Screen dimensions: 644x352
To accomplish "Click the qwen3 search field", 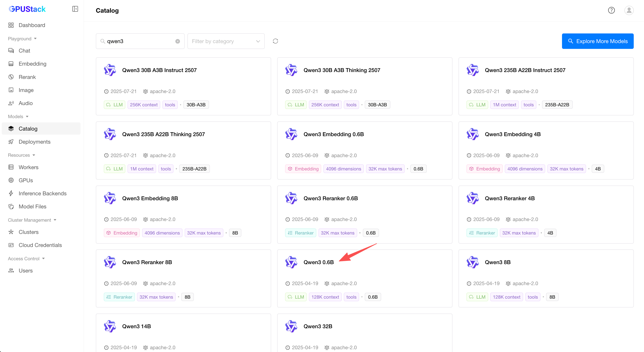I will [x=140, y=41].
